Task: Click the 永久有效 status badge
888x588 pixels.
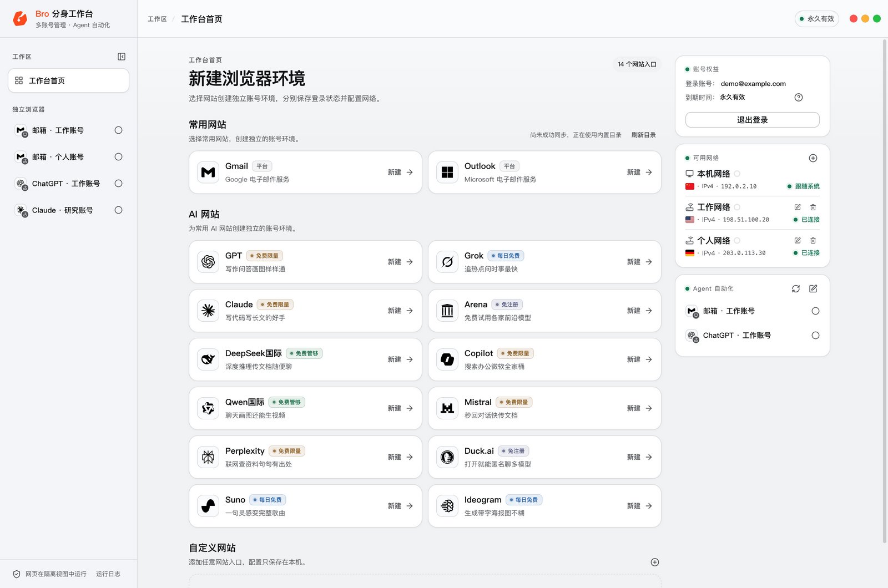Action: tap(817, 19)
